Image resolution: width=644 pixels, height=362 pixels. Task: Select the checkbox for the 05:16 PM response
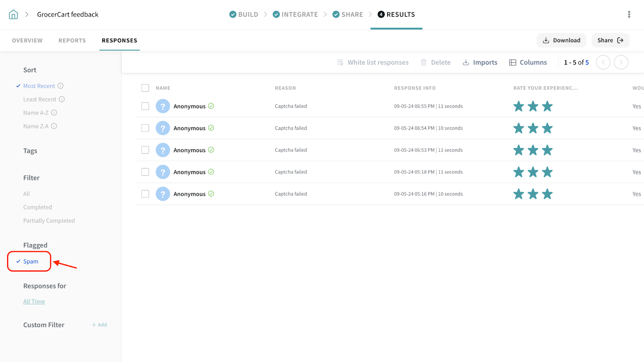[x=145, y=194]
